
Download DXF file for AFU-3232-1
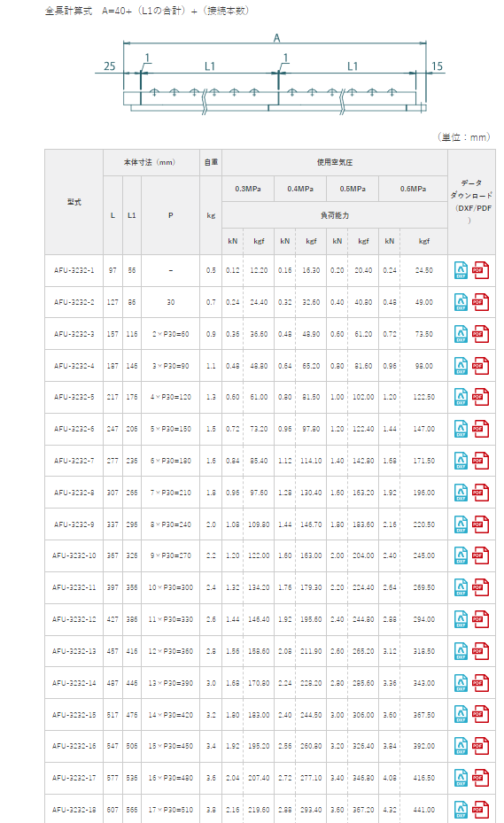(x=461, y=270)
